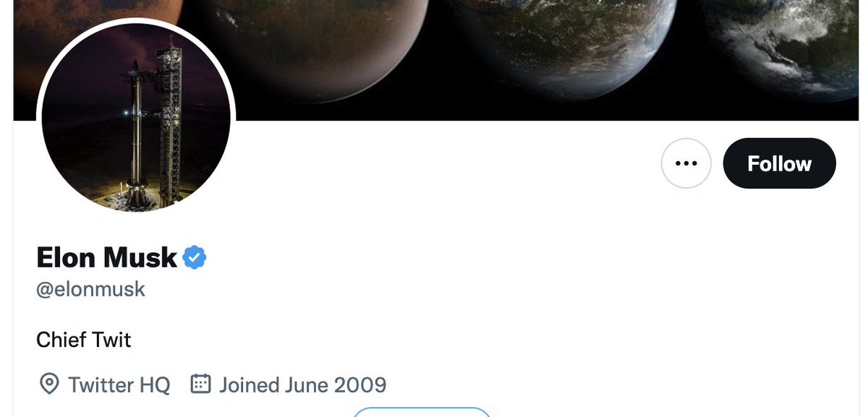
Task: Click the calendar icon beside Joined
Action: pos(200,384)
